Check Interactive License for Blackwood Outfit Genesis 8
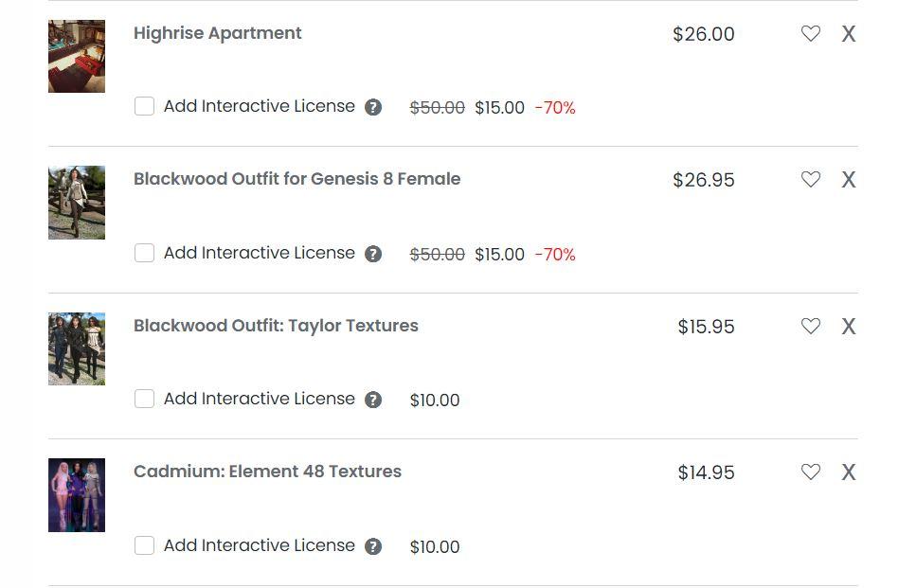The image size is (898, 588). [x=144, y=253]
